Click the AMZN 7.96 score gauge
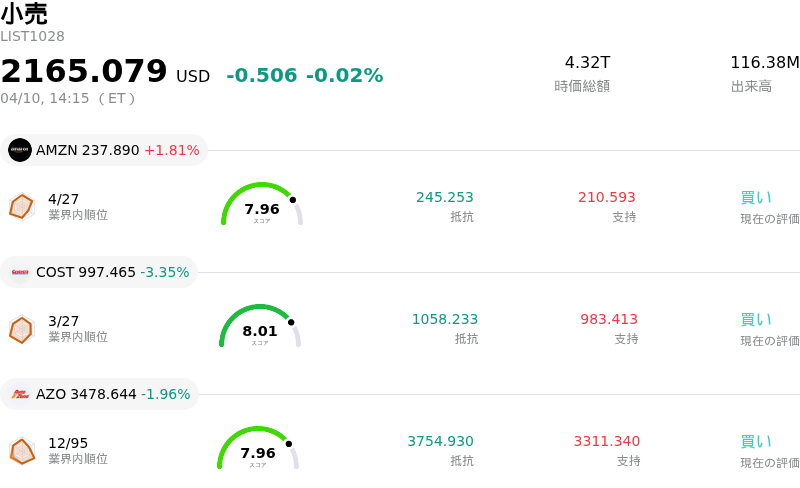The height and width of the screenshot is (488, 800). tap(261, 206)
